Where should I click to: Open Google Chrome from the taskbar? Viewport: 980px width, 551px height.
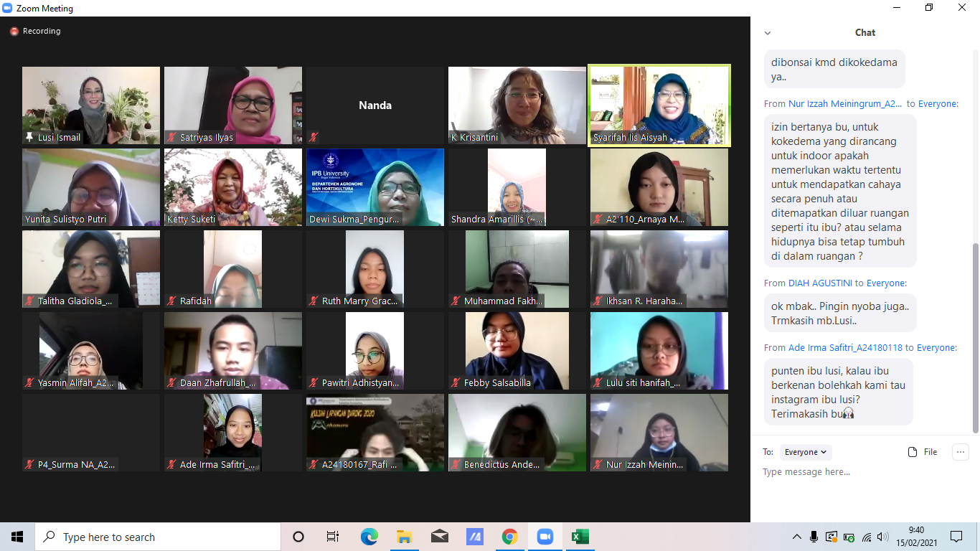(510, 537)
